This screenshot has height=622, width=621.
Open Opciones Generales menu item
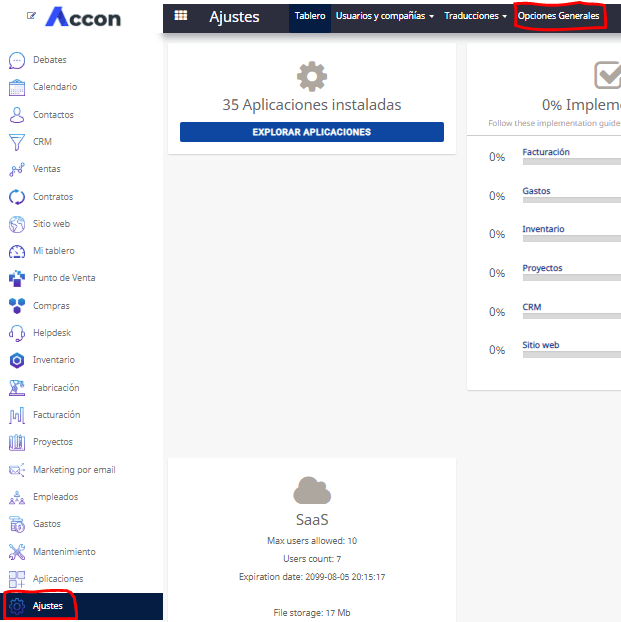(x=558, y=16)
